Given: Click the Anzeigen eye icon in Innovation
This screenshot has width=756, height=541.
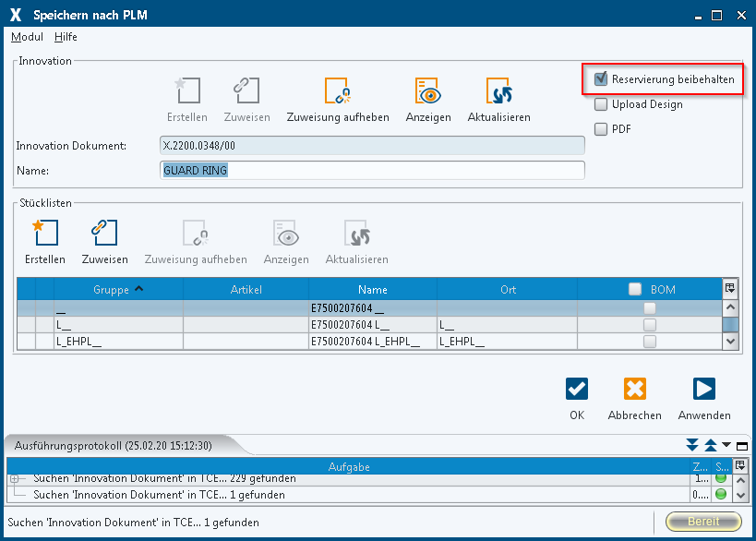Looking at the screenshot, I should click(427, 91).
